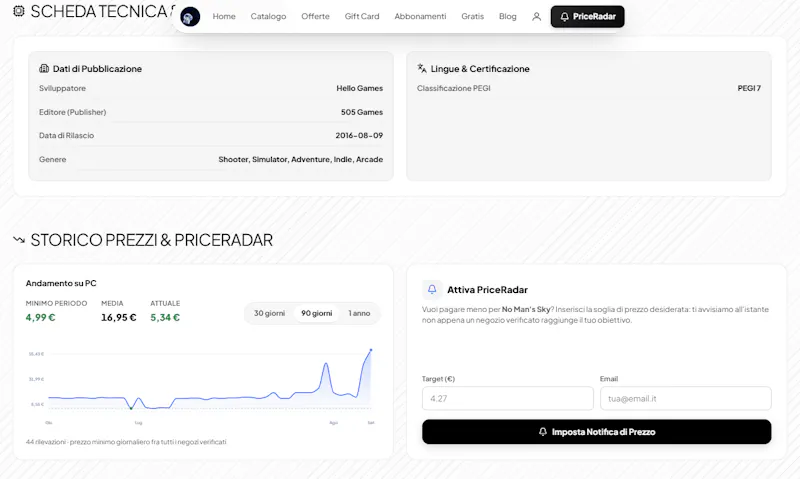Click the building icon by Dati di Pubblicazione
Image resolution: width=800 pixels, height=479 pixels.
(44, 68)
